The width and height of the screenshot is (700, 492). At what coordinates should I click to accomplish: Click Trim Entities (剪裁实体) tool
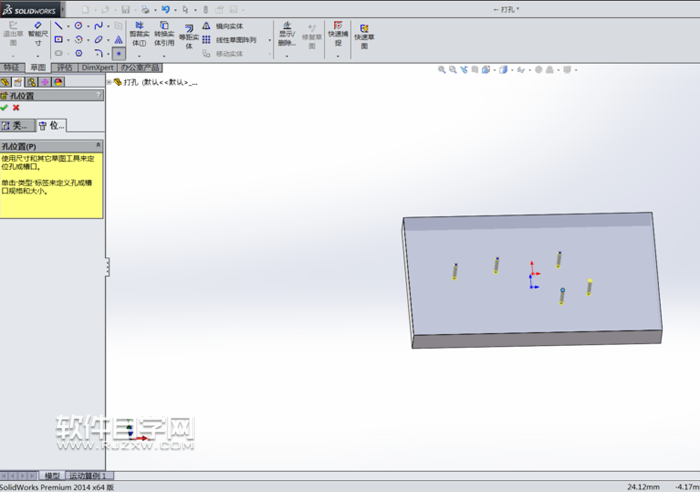tap(139, 34)
